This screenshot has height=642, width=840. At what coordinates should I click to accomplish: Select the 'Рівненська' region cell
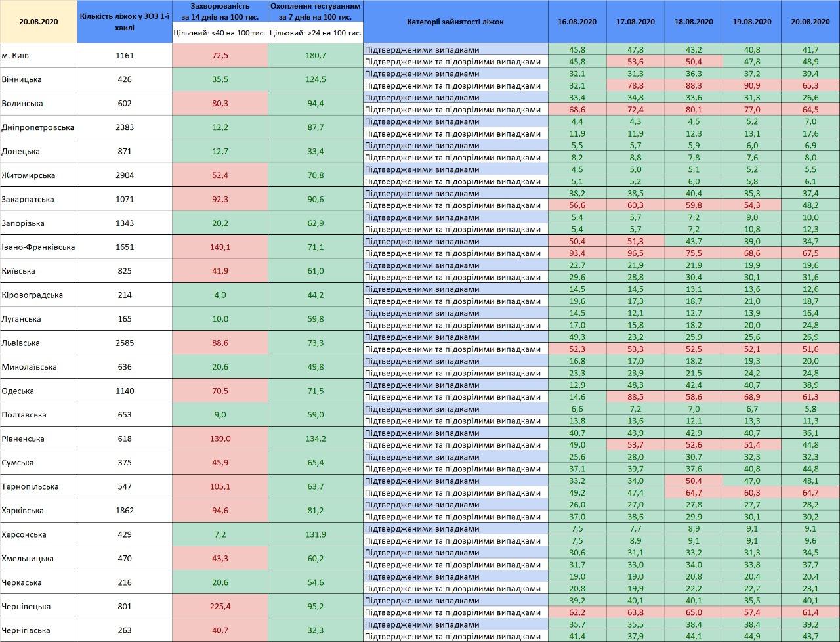38,439
